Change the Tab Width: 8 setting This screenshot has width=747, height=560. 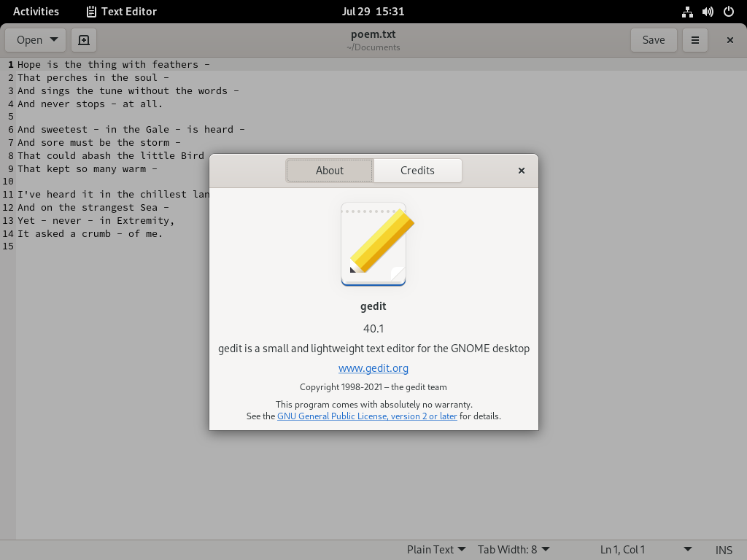[x=514, y=550]
